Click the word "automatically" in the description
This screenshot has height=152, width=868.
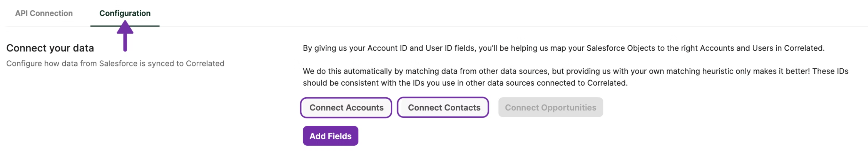tap(368, 71)
